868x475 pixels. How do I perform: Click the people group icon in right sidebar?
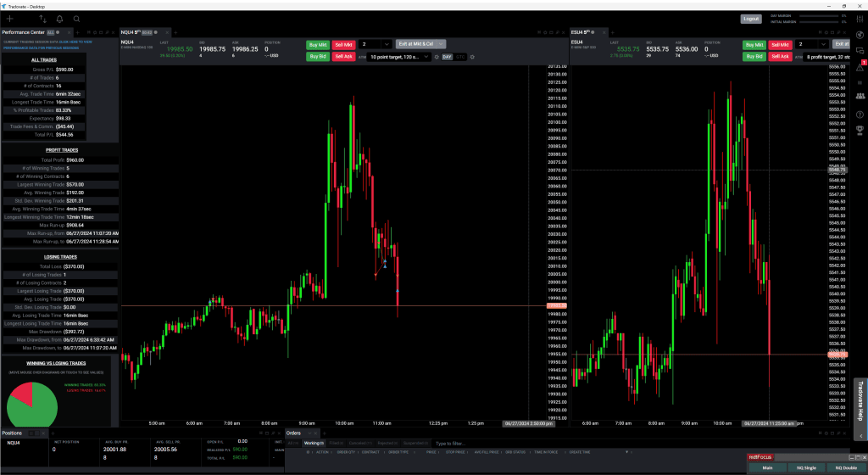(x=860, y=97)
